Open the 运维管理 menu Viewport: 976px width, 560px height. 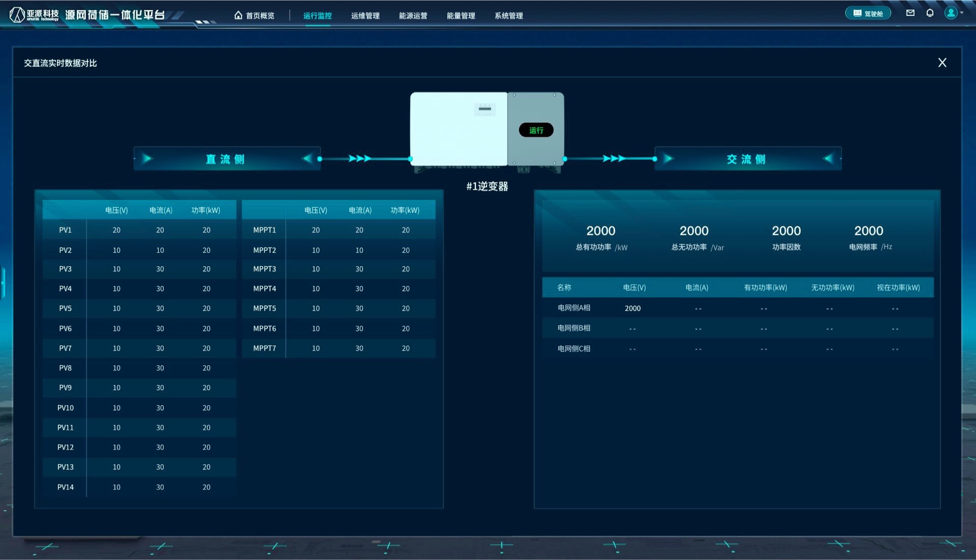tap(365, 16)
